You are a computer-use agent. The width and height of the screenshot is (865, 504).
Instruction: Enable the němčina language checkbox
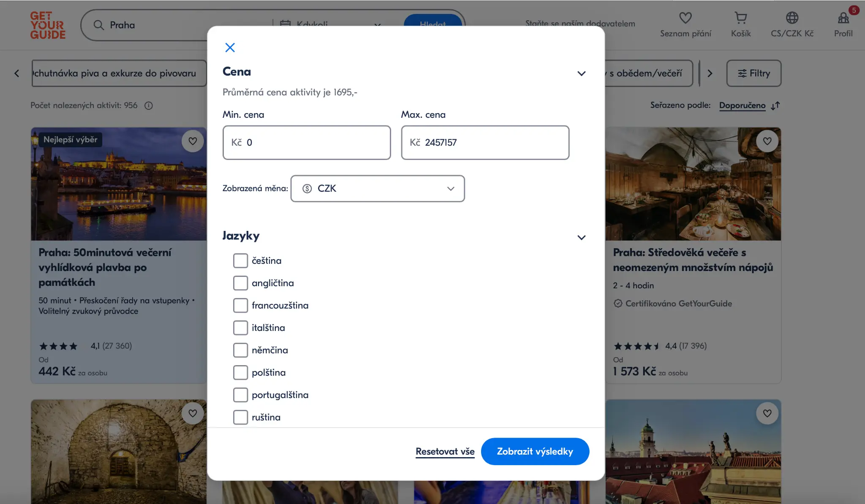pyautogui.click(x=240, y=350)
